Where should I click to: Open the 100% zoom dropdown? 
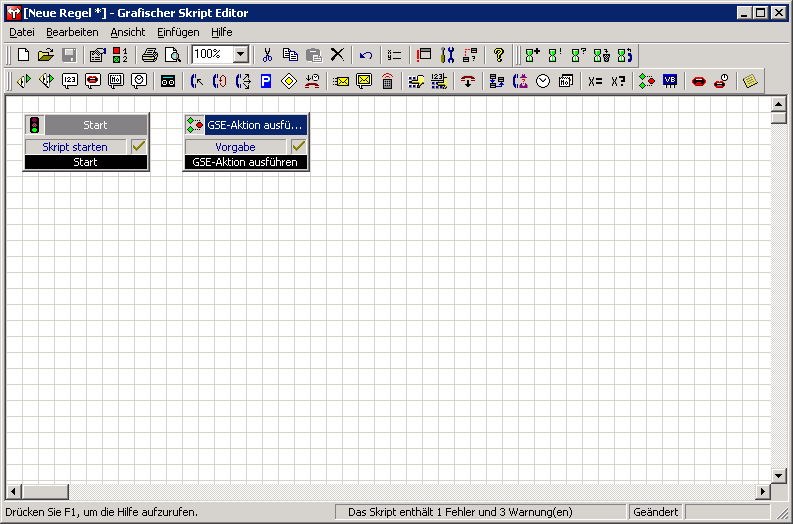241,55
